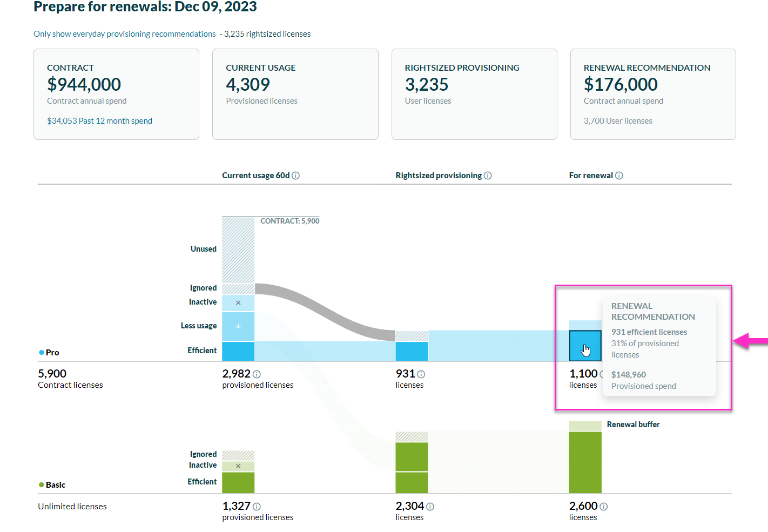Image resolution: width=768 pixels, height=532 pixels.
Task: Click info icon next to 1,327 provisioned licenses
Action: pyautogui.click(x=257, y=507)
